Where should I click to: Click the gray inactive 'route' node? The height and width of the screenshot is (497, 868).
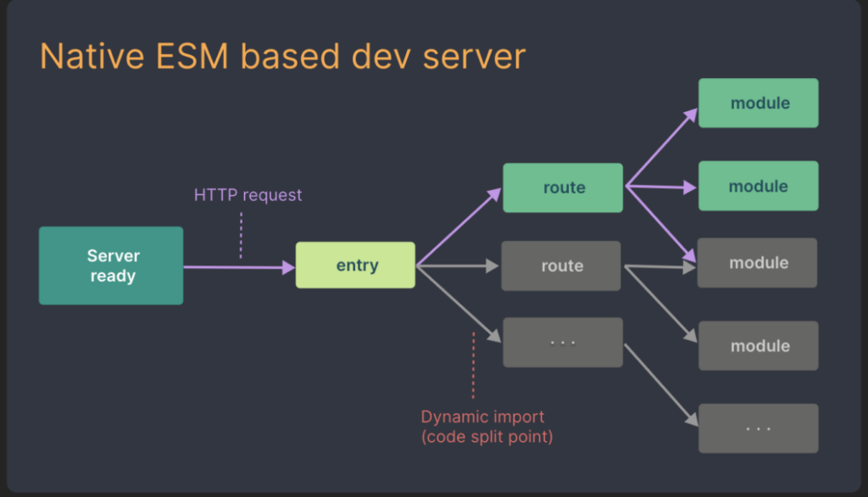pyautogui.click(x=560, y=265)
